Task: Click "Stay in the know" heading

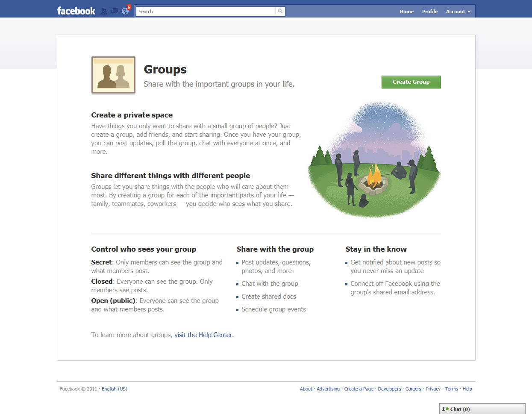Action: [376, 249]
